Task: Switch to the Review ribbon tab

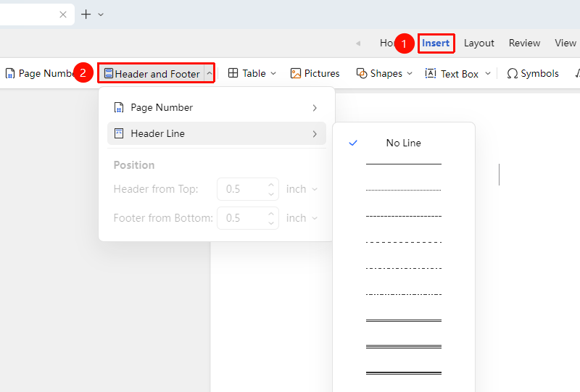Action: (x=524, y=43)
